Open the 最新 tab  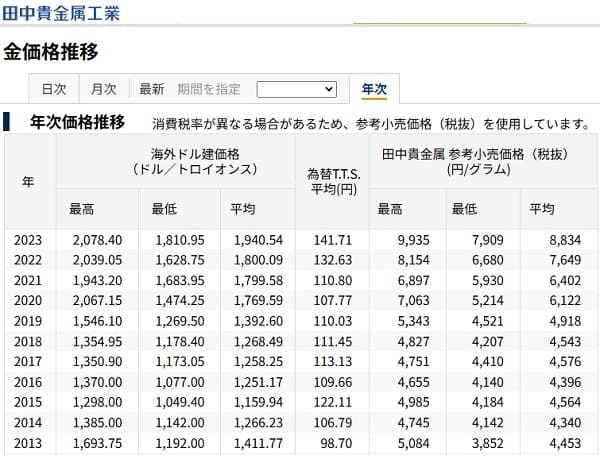tap(151, 89)
